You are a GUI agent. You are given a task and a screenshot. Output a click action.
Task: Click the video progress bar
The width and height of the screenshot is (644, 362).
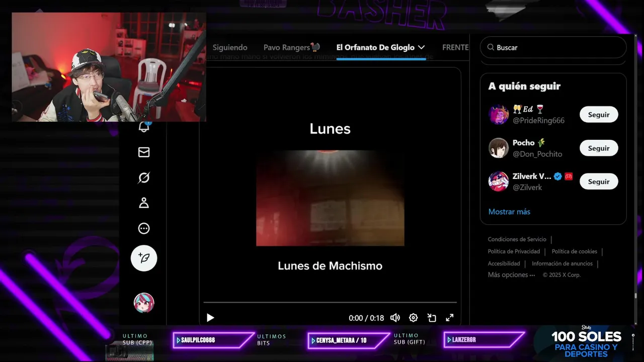tap(330, 302)
